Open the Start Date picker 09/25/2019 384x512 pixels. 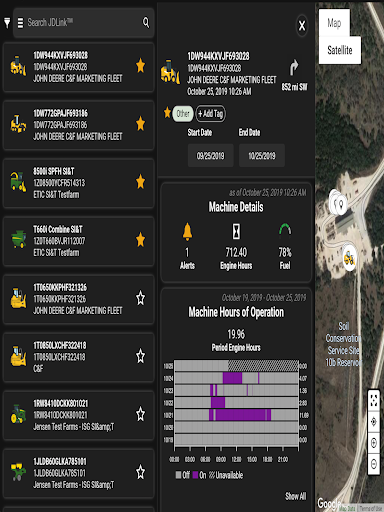click(x=211, y=156)
